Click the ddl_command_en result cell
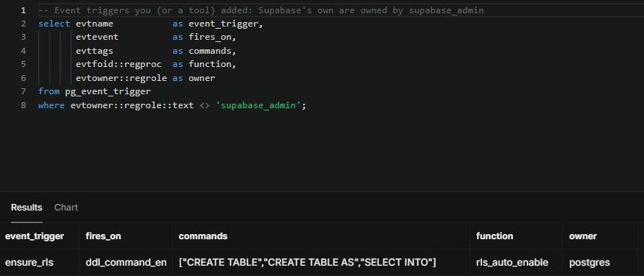Image resolution: width=644 pixels, height=276 pixels. 126,263
